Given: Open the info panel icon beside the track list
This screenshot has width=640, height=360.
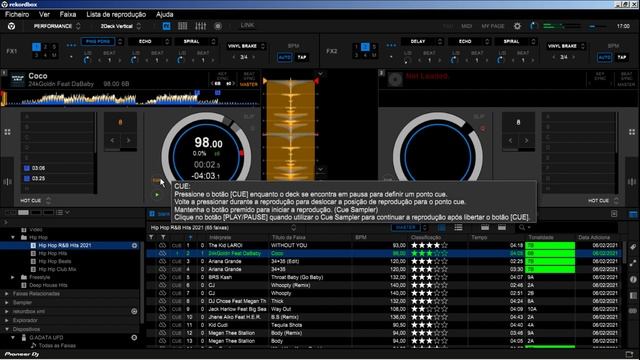Looking at the screenshot, I should click(x=633, y=280).
